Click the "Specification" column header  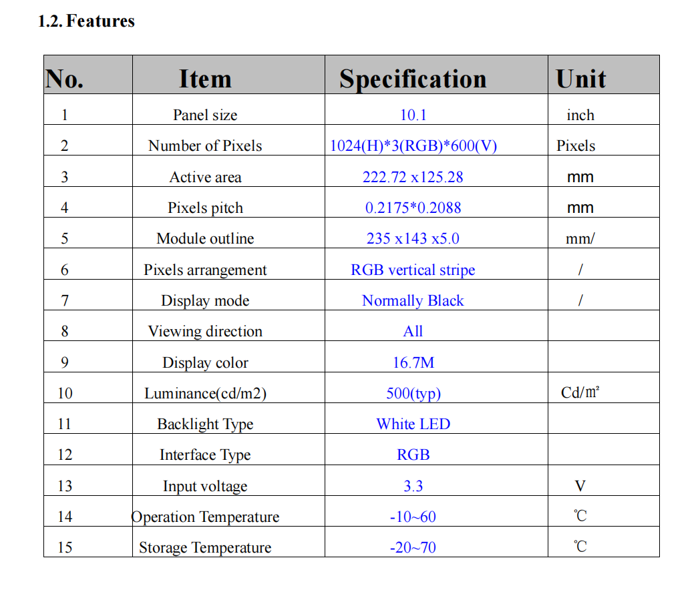tap(413, 79)
